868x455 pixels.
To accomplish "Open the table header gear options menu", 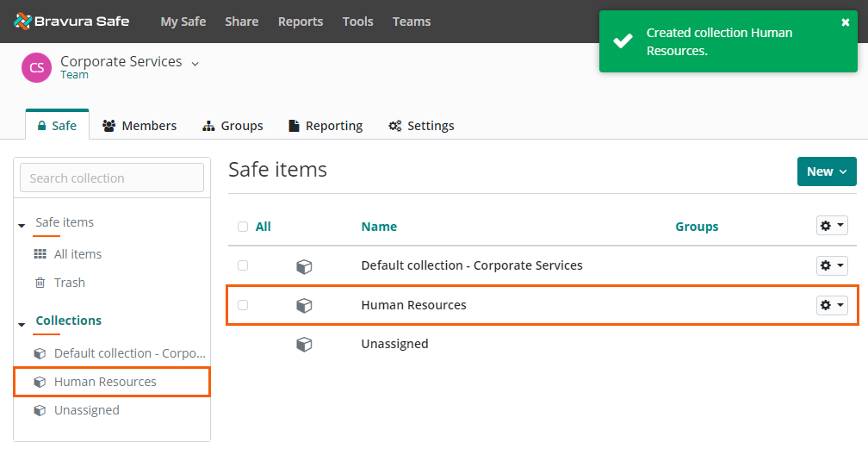I will pos(832,226).
